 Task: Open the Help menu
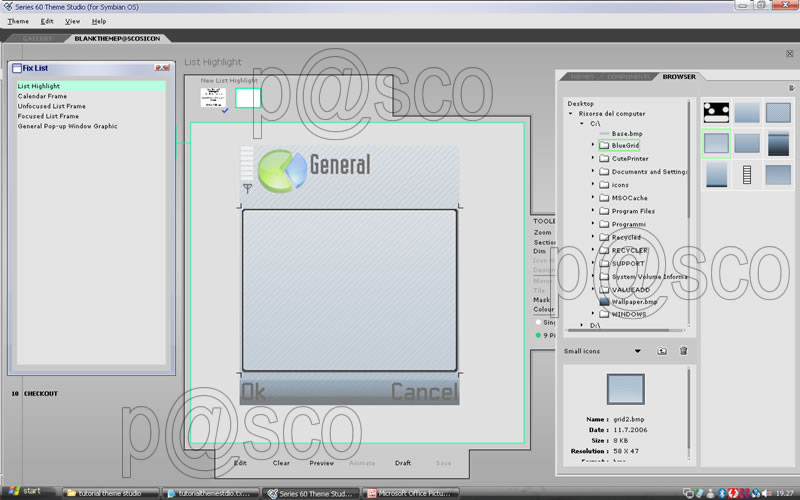tap(99, 21)
